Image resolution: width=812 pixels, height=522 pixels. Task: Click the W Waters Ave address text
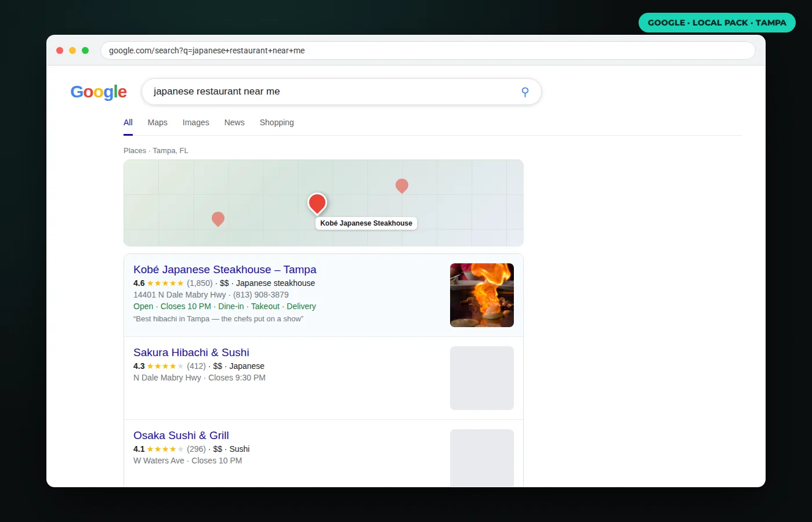159,461
